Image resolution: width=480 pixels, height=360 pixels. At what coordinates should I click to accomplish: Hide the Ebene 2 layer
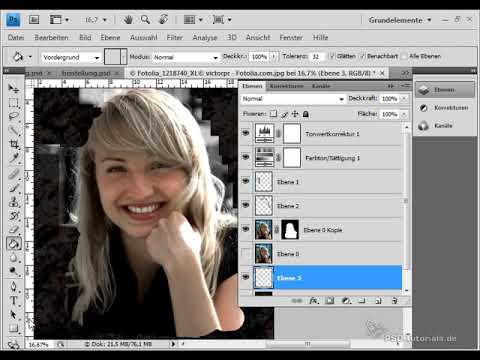pos(246,205)
